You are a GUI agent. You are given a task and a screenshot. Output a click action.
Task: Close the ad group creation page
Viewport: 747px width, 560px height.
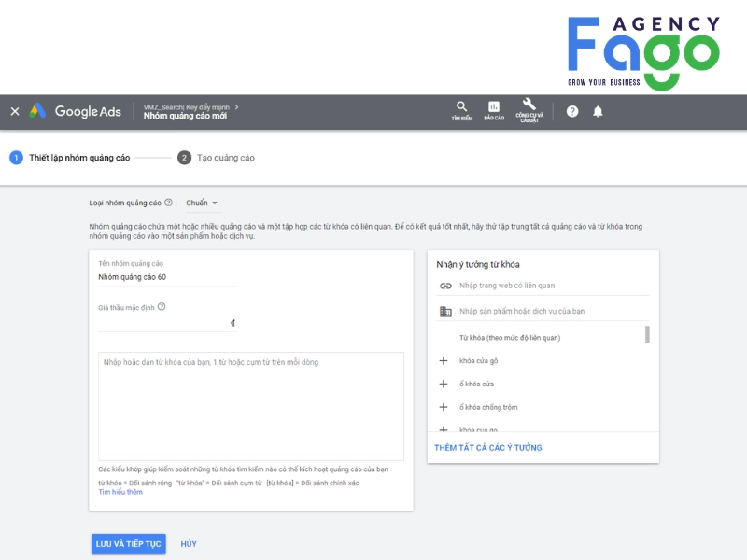coord(15,111)
